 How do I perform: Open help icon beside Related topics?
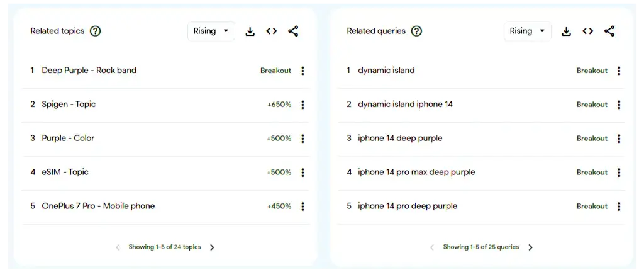(x=96, y=31)
